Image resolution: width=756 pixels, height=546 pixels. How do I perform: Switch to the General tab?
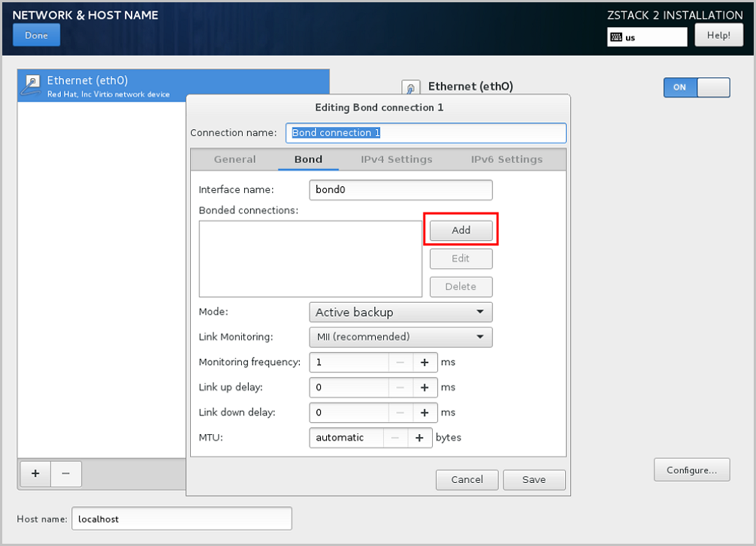pyautogui.click(x=234, y=159)
